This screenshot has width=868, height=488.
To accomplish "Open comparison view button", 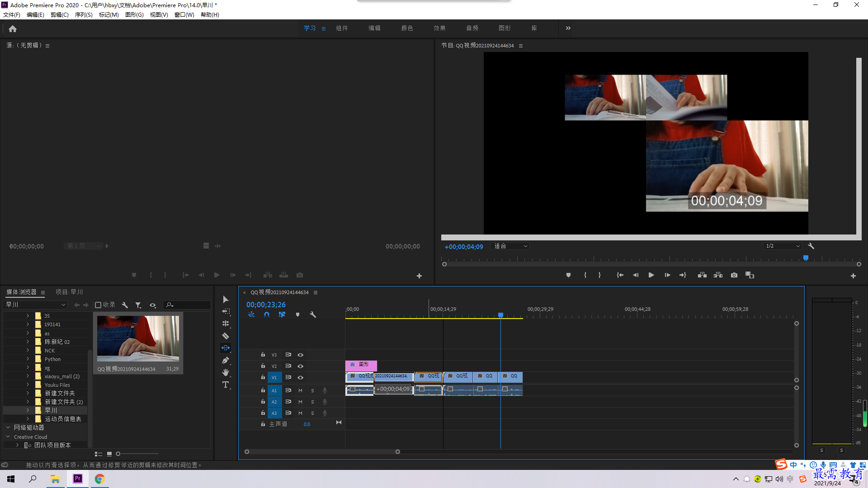I will click(x=750, y=275).
